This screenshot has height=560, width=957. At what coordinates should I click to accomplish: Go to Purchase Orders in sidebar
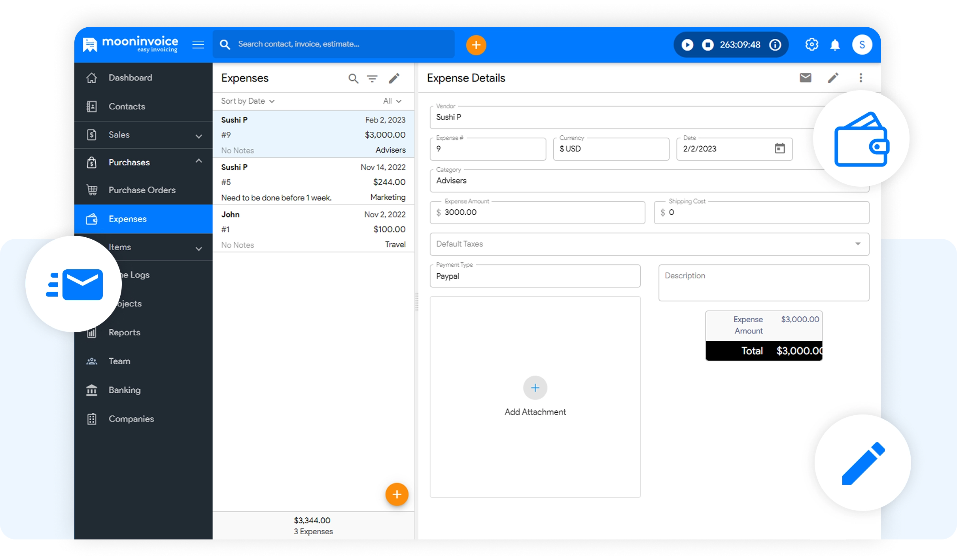coord(142,190)
